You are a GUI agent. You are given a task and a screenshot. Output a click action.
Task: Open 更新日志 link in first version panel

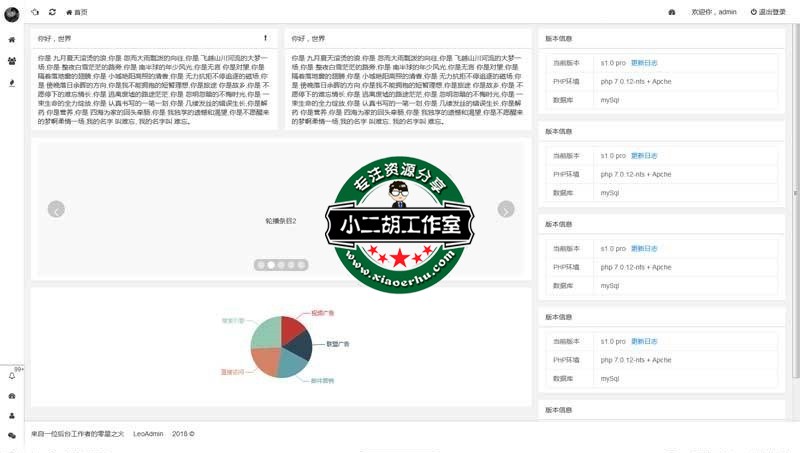click(x=644, y=62)
